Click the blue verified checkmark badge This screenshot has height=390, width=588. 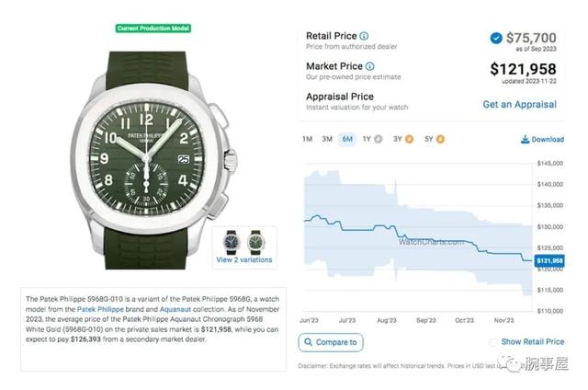(496, 39)
